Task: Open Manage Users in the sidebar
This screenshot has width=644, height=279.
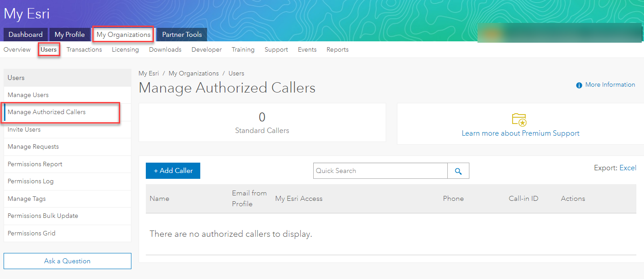Action: coord(28,95)
